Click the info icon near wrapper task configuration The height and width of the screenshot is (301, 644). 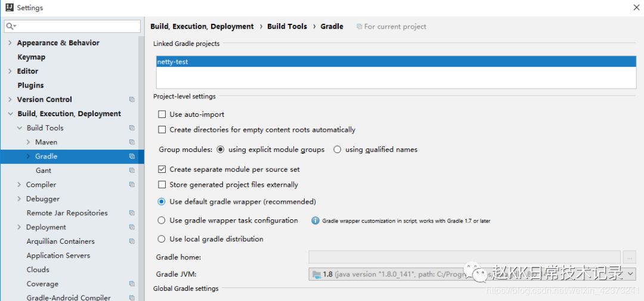[315, 221]
